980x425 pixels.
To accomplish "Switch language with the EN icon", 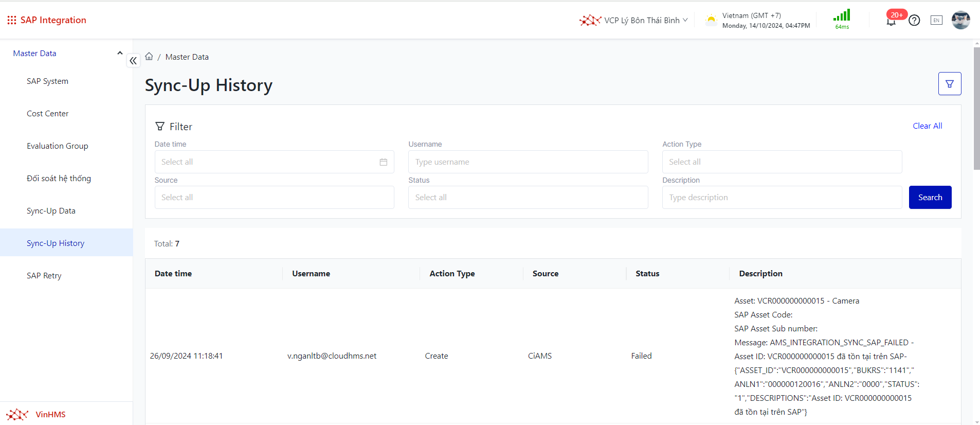I will pyautogui.click(x=936, y=21).
